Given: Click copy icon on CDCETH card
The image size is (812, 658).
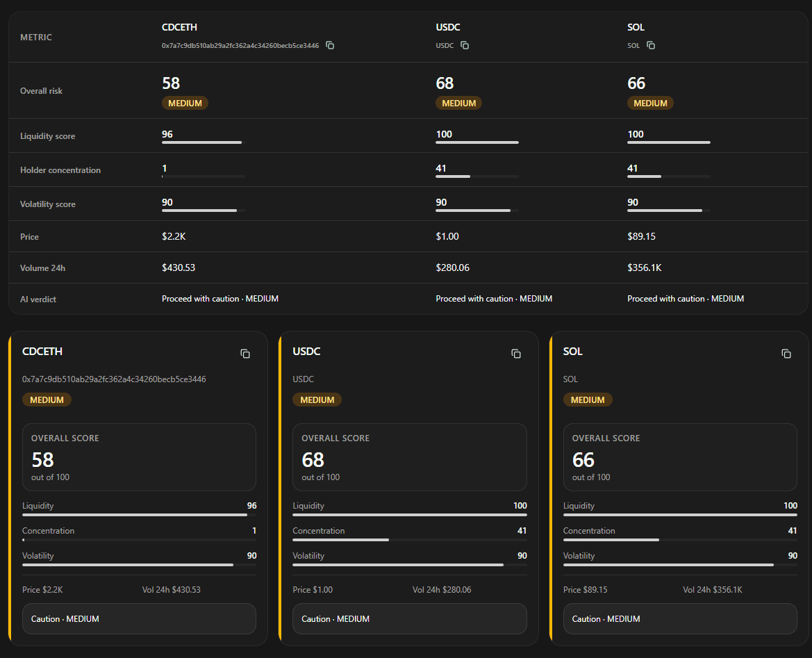Looking at the screenshot, I should 245,354.
